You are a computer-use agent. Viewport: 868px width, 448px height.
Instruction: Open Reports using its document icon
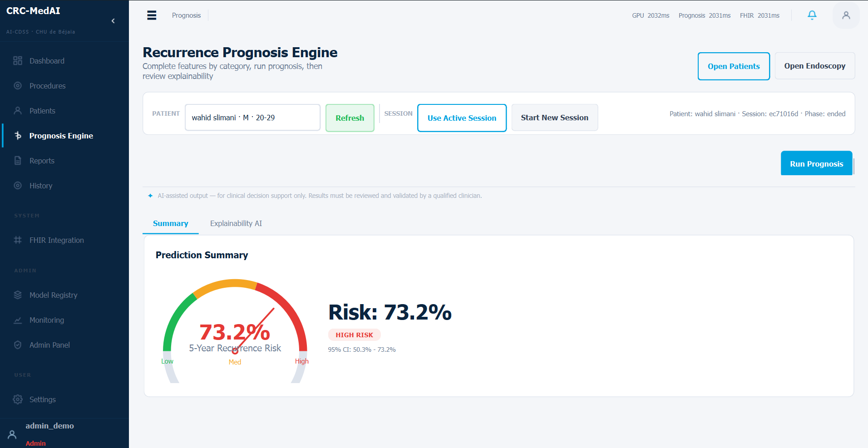(x=18, y=161)
